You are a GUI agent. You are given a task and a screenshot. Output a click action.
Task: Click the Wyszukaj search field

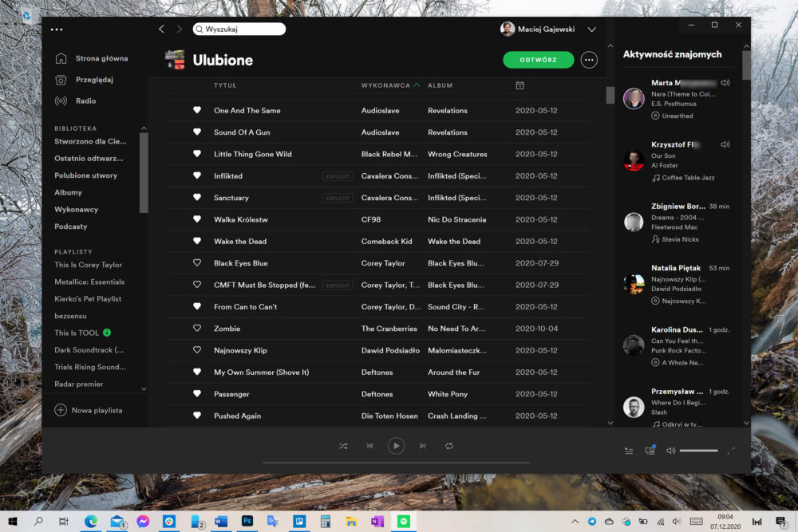click(x=239, y=29)
